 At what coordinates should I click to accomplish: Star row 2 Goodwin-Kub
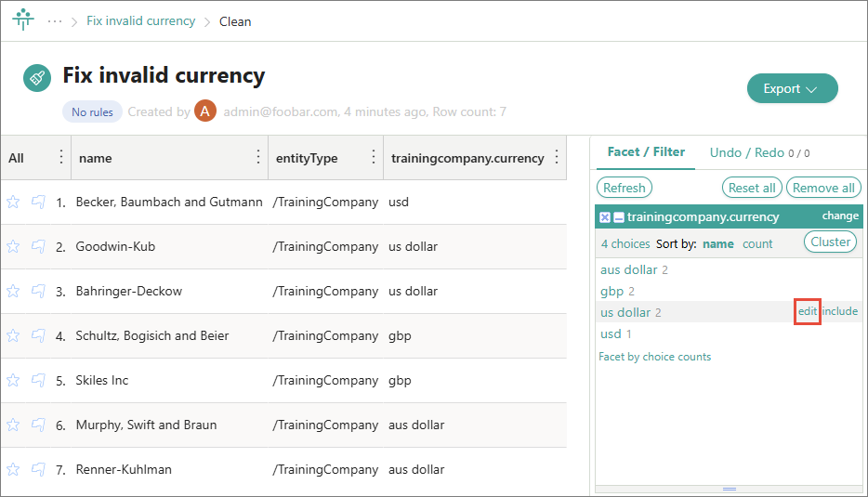[x=13, y=246]
